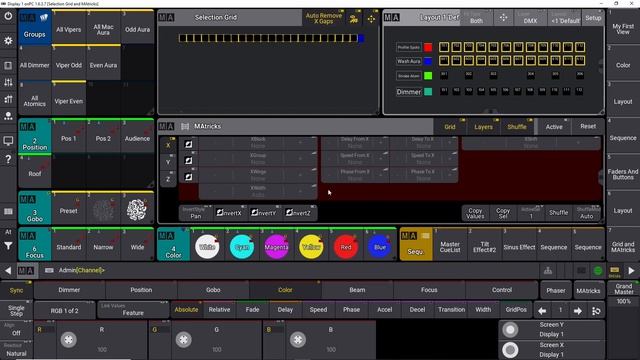
Task: Open the fader sliders icon in sidebar
Action: pyautogui.click(x=8, y=82)
